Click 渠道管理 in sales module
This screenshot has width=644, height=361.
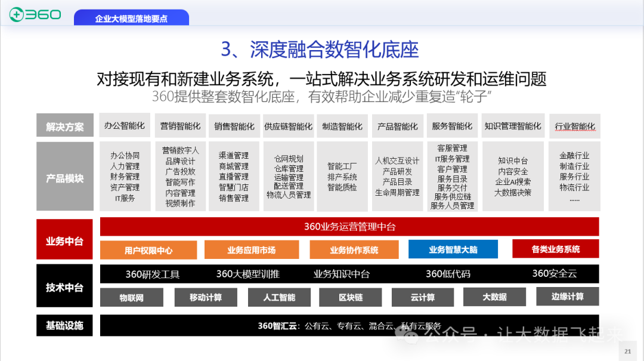point(234,155)
